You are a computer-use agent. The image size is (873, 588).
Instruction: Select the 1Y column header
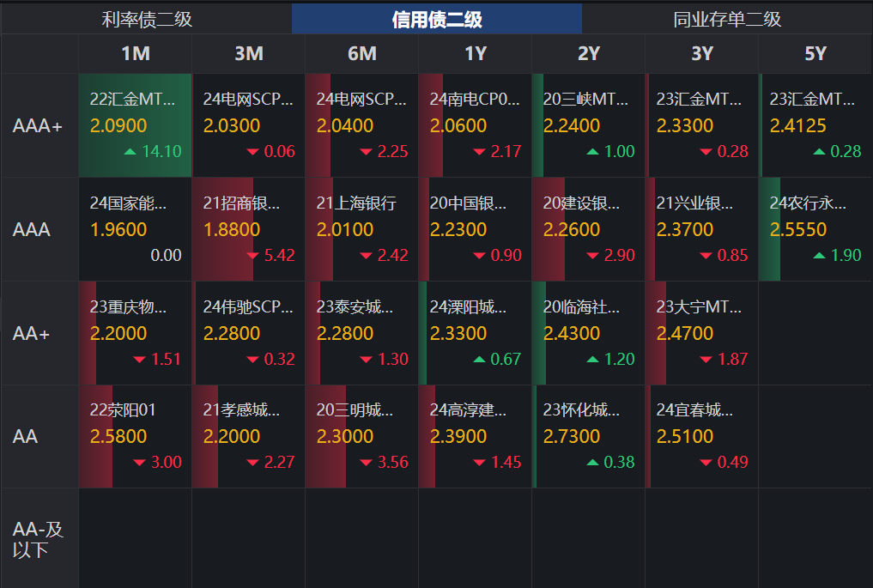click(475, 53)
